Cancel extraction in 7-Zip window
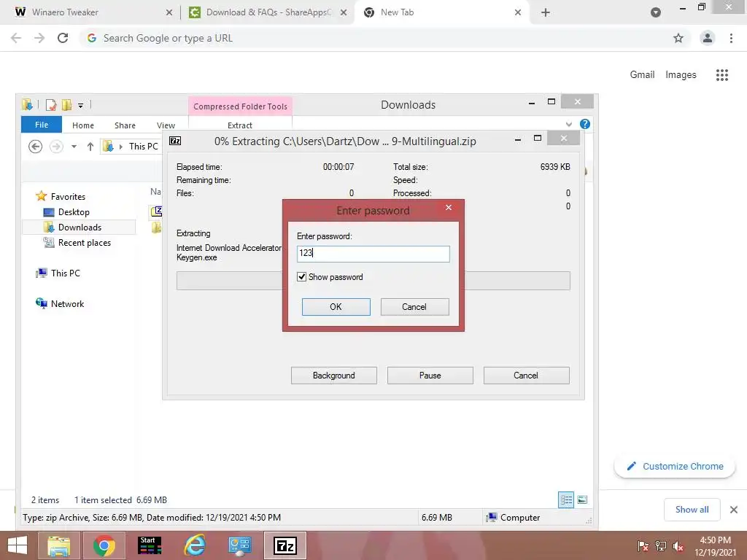 tap(526, 376)
